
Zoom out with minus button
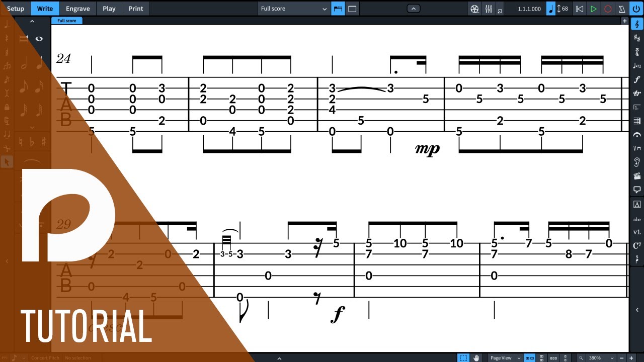623,358
